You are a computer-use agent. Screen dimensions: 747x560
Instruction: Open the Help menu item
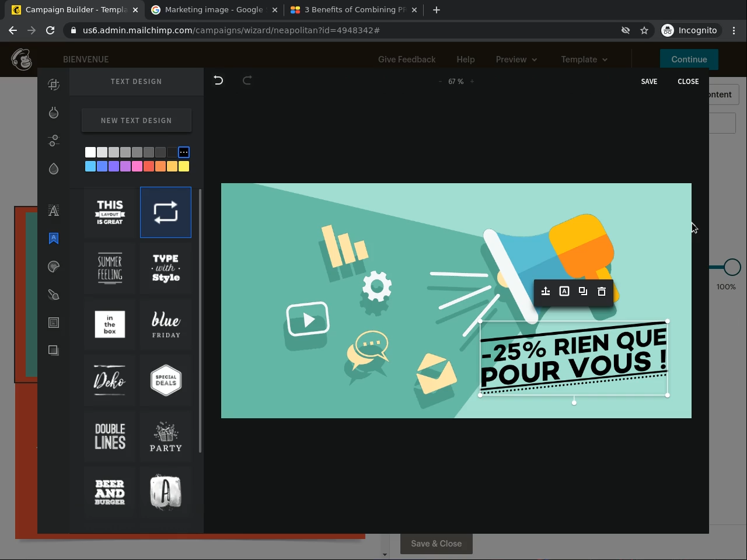click(x=465, y=60)
